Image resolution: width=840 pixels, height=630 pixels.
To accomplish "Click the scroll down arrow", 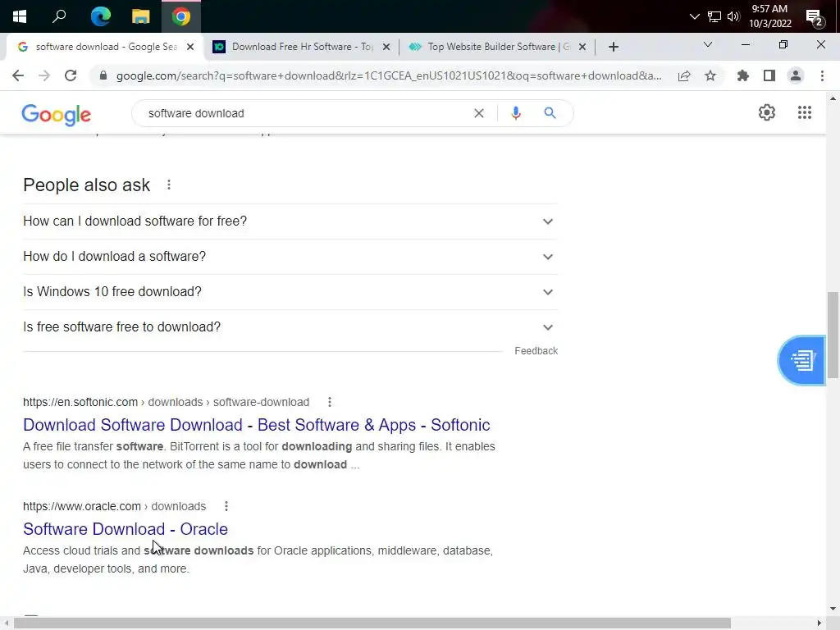I will tap(833, 609).
